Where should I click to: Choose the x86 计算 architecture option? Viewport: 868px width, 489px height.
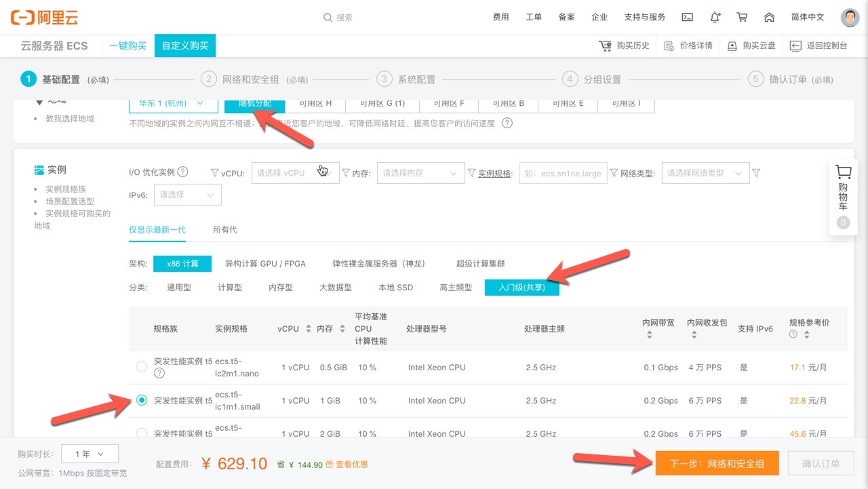coord(182,264)
